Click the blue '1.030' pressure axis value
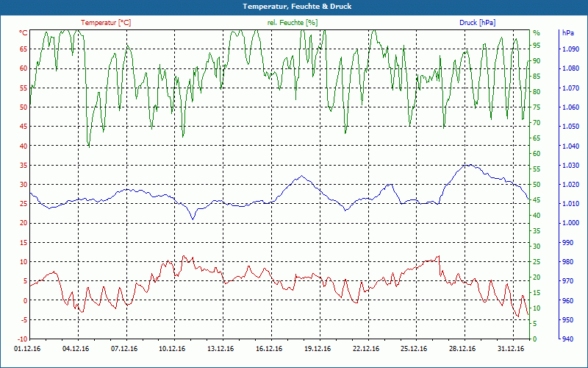This screenshot has height=368, width=588. [x=571, y=165]
